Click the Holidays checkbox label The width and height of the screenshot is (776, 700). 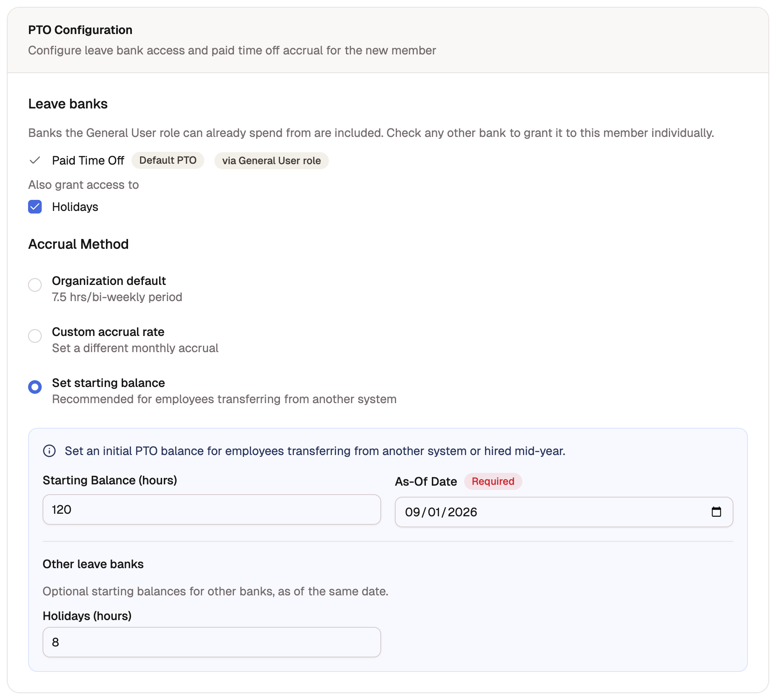(75, 207)
